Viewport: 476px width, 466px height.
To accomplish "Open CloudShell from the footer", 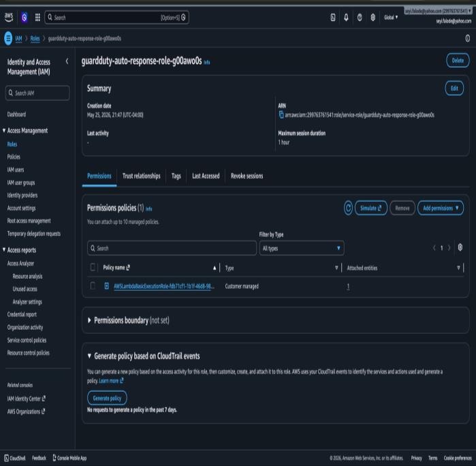I will (14, 458).
